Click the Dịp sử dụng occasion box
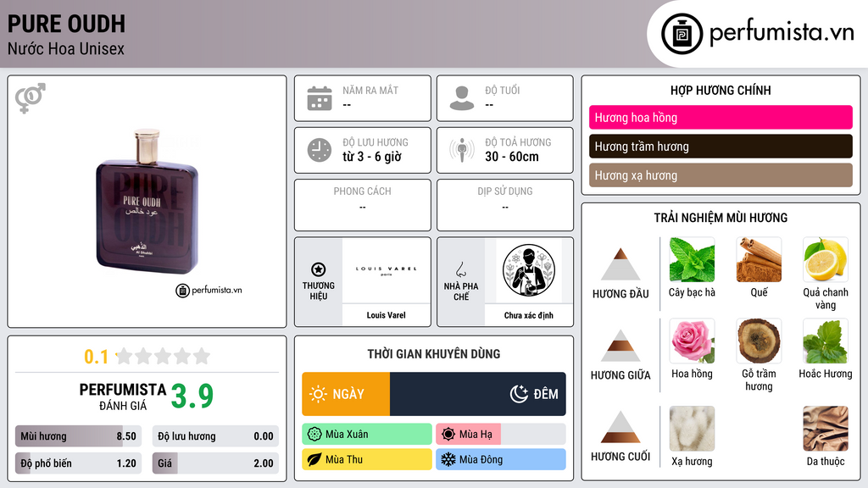The height and width of the screenshot is (488, 868). click(x=505, y=205)
